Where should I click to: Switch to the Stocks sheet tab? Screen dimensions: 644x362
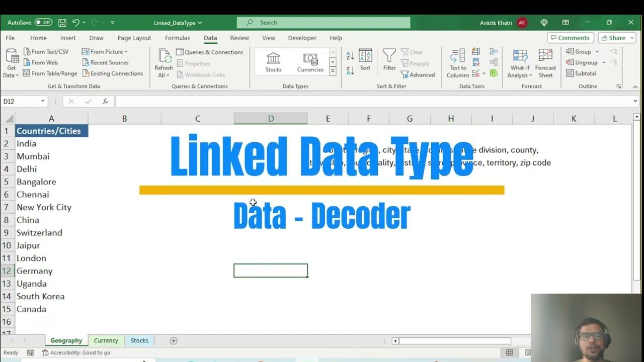(139, 340)
